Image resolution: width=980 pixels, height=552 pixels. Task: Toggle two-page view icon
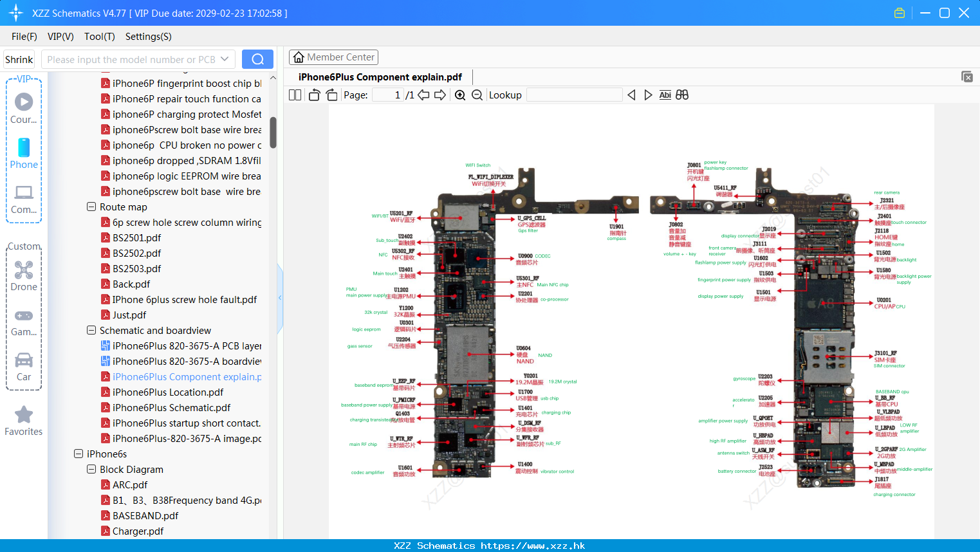coord(295,95)
